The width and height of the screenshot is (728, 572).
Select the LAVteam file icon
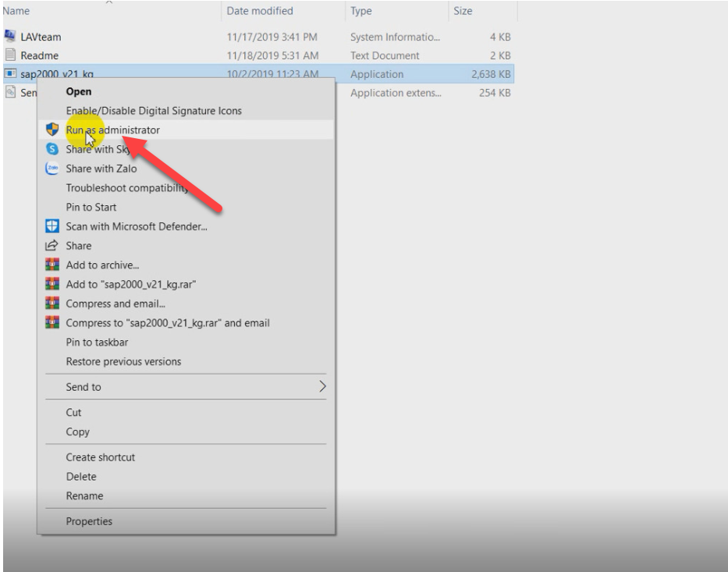(9, 36)
